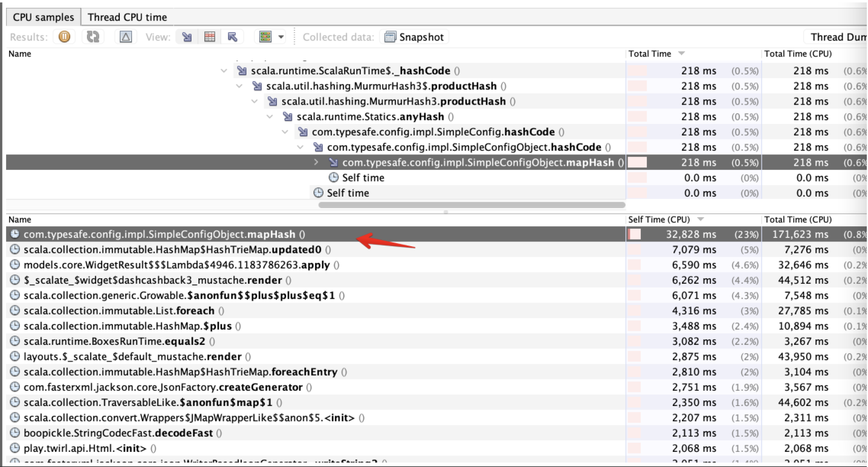868x467 pixels.
Task: Pause live results with the orange pause icon
Action: pyautogui.click(x=63, y=38)
